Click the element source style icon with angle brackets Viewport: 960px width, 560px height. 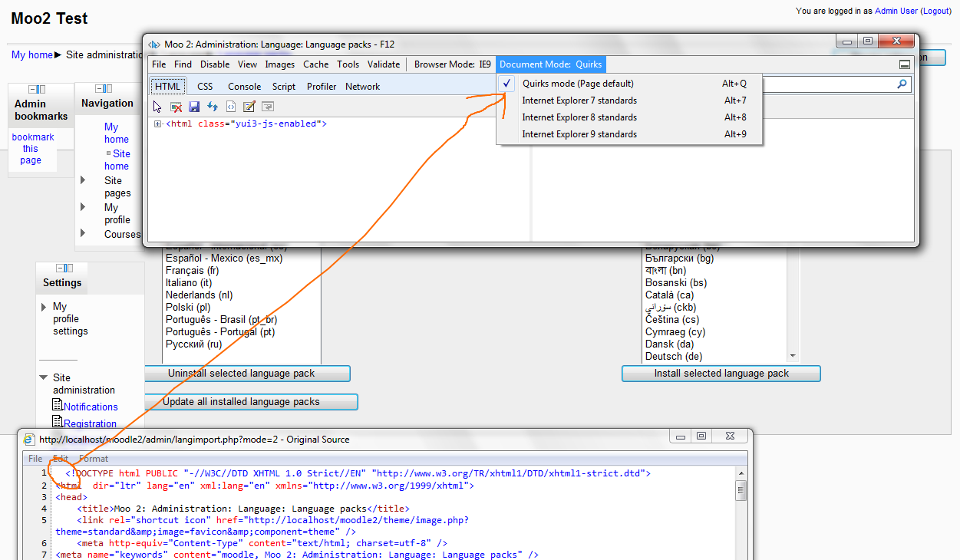click(x=230, y=107)
